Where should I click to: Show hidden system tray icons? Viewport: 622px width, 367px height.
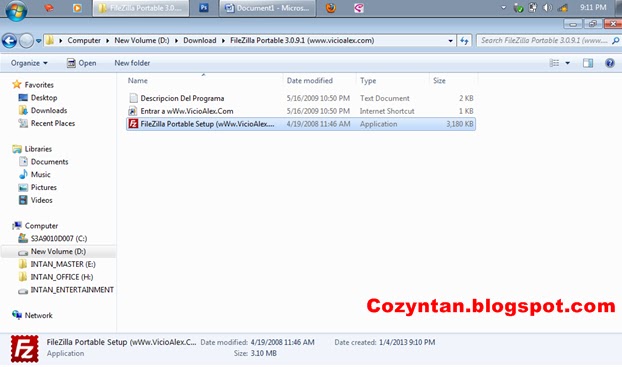point(503,8)
